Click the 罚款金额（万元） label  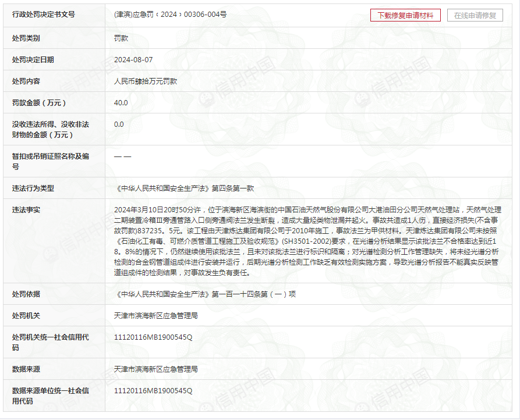pos(39,103)
